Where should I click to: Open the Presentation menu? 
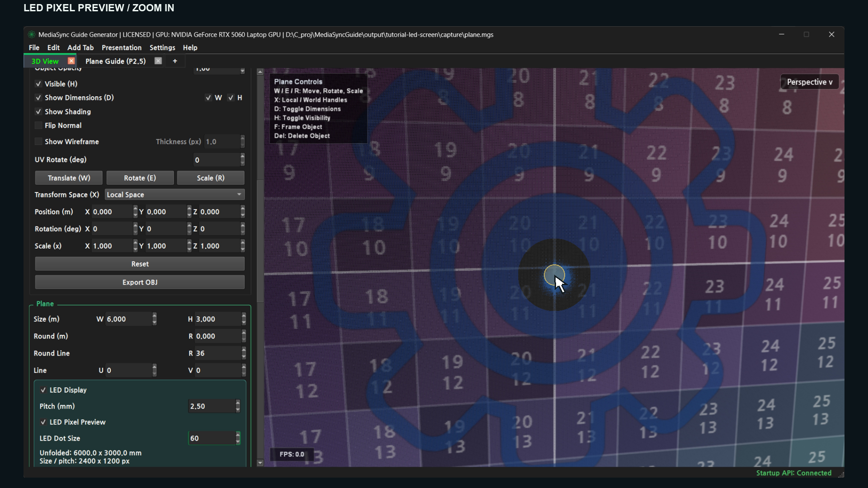coord(122,47)
